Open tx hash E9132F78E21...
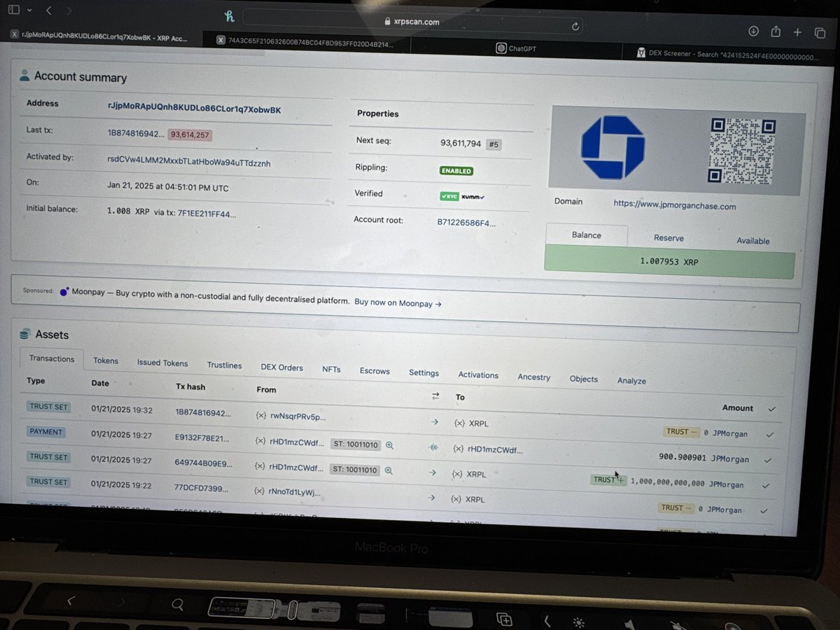 point(202,439)
